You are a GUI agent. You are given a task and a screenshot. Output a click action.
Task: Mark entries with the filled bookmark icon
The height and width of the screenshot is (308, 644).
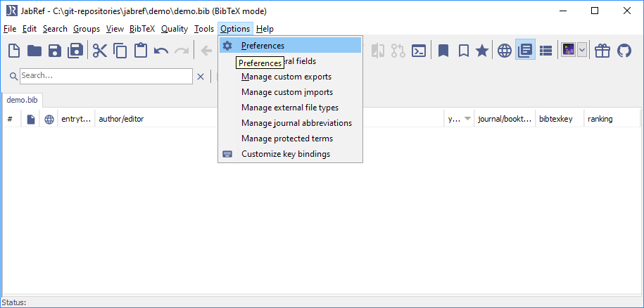click(443, 51)
